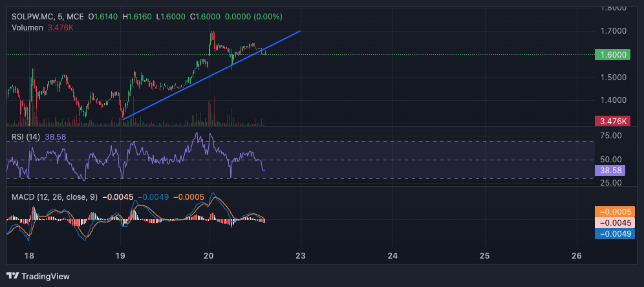Select the Volumen indicator label

pos(27,28)
